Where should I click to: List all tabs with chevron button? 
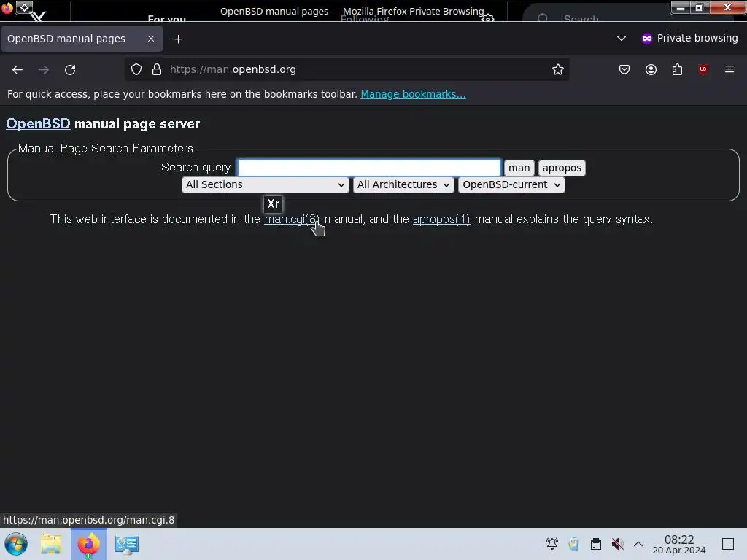click(x=622, y=38)
